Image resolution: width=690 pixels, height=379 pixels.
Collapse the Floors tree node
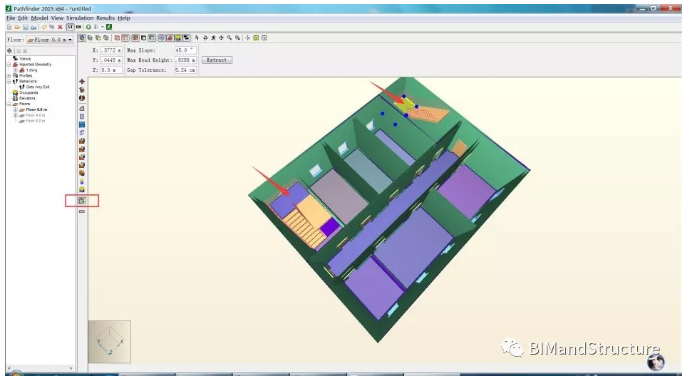point(9,104)
